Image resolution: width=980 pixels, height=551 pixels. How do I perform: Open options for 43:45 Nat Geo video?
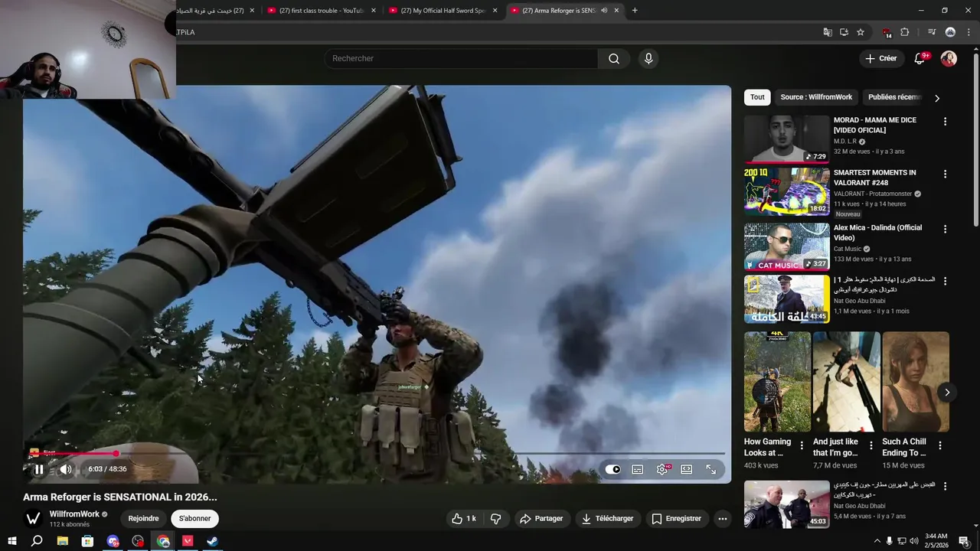[945, 281]
